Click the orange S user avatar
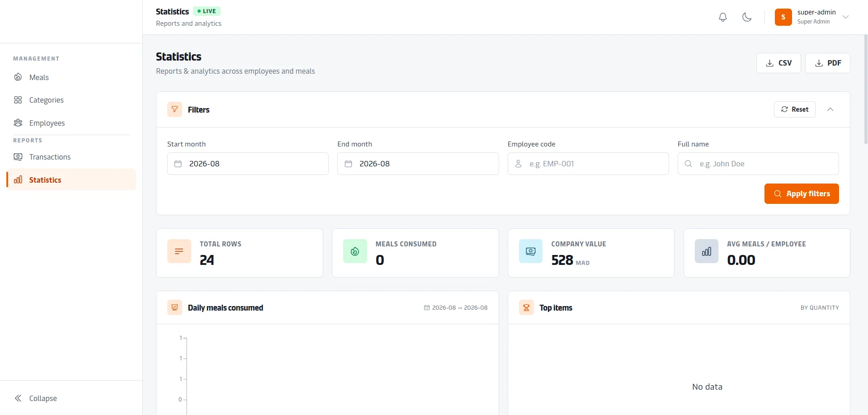This screenshot has width=868, height=415. [x=783, y=17]
